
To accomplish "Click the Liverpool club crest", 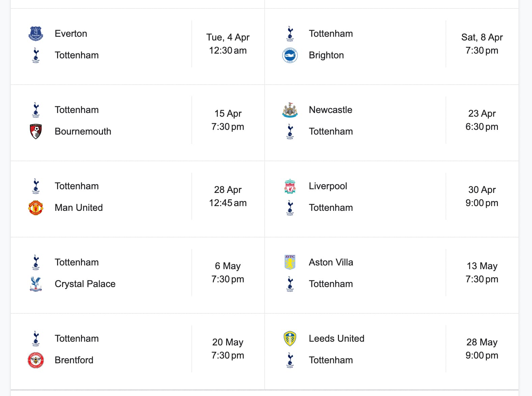I will [290, 186].
